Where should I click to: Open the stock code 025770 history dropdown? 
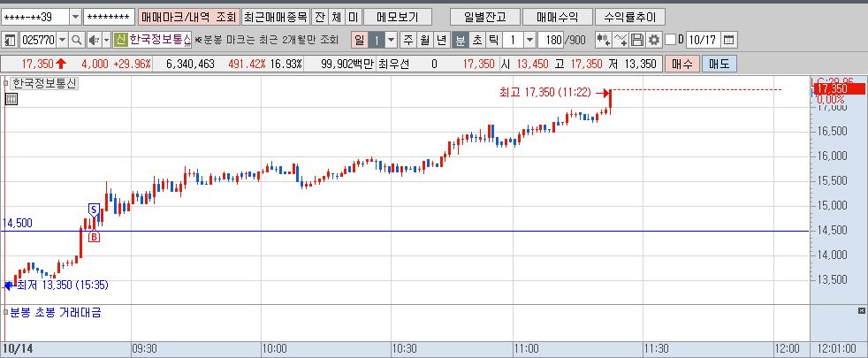pos(62,40)
